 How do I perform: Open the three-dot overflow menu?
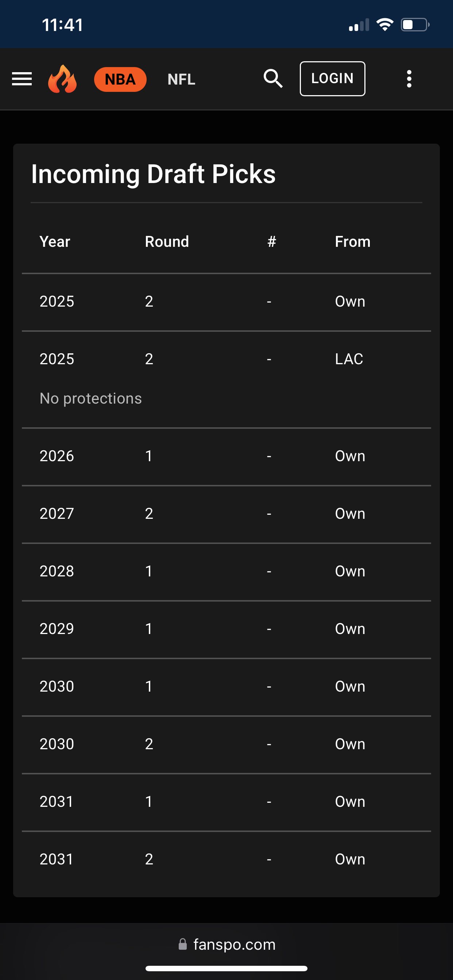click(409, 79)
